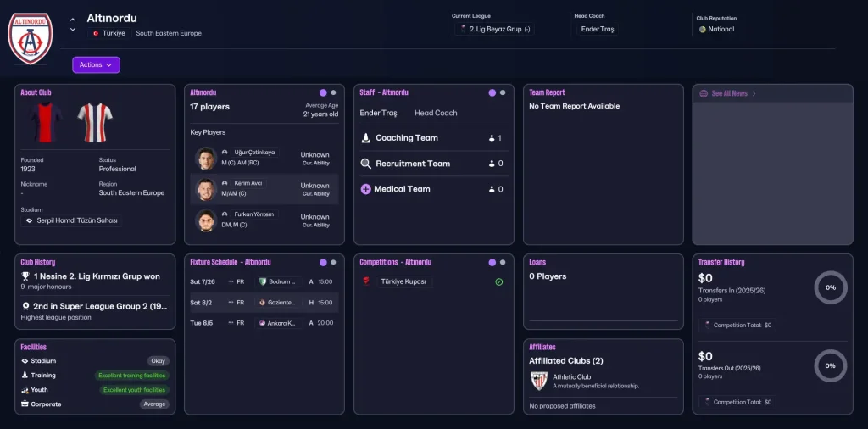Open the Coaching Team row
This screenshot has width=868, height=429.
click(434, 138)
